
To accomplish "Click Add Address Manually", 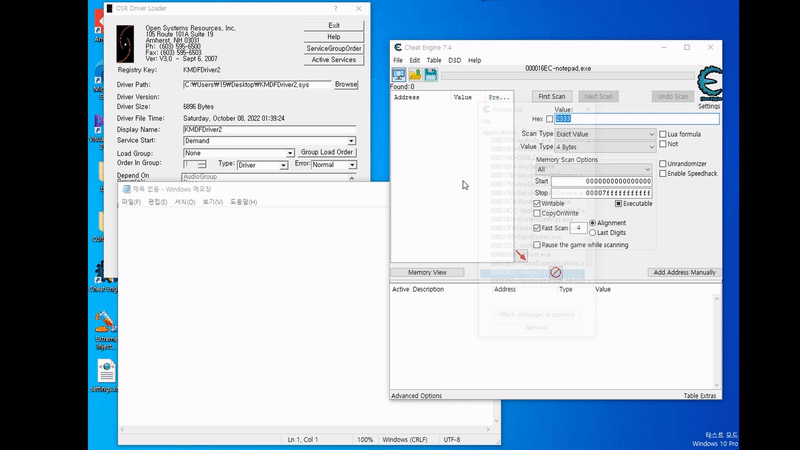I will [x=684, y=272].
